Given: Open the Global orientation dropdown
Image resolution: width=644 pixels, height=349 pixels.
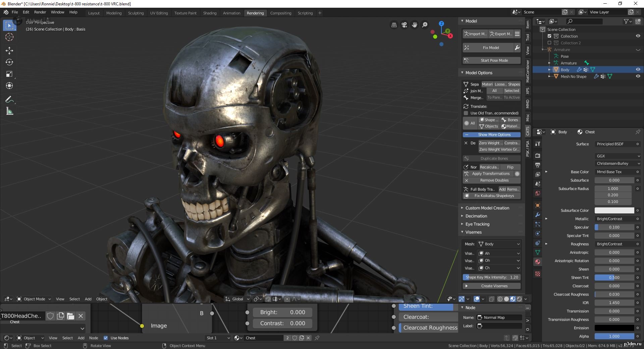Looking at the screenshot, I should coord(237,299).
